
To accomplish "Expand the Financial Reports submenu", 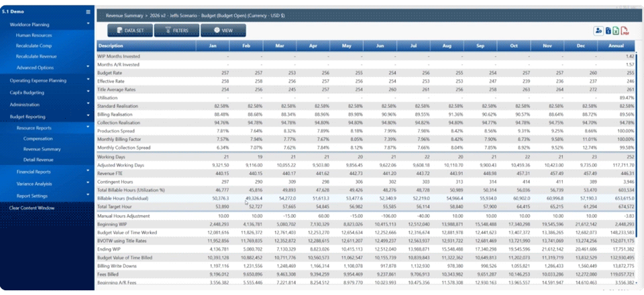I will [x=47, y=172].
